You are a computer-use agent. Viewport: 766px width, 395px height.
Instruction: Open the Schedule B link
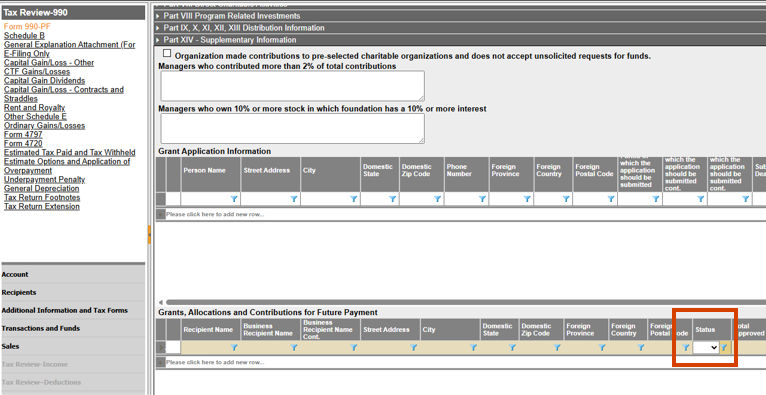(x=24, y=36)
